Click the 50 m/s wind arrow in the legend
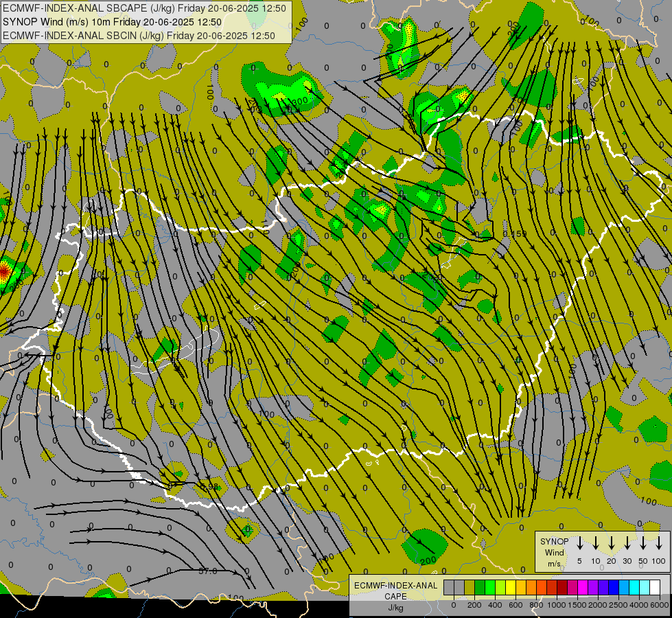Image resolution: width=672 pixels, height=618 pixels. pos(643,543)
